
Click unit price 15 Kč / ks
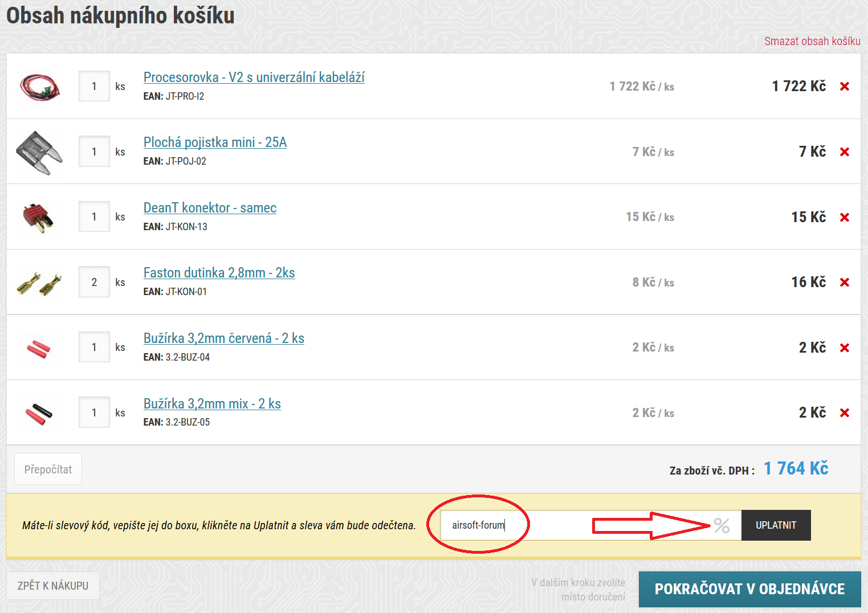pos(650,217)
